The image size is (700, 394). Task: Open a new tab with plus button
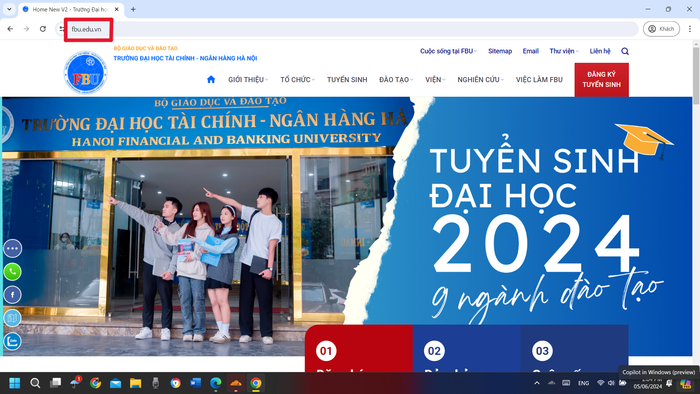pos(133,9)
